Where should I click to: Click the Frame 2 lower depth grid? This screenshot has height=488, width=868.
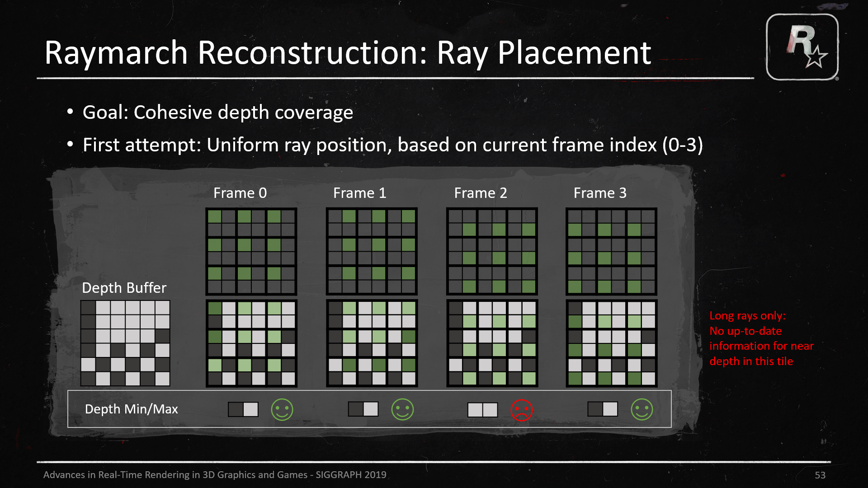[x=492, y=343]
